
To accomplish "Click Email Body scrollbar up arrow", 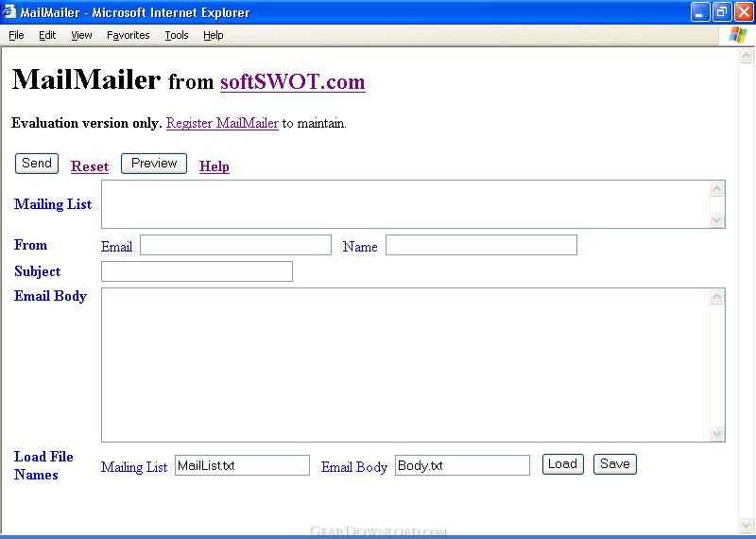I will pyautogui.click(x=716, y=296).
